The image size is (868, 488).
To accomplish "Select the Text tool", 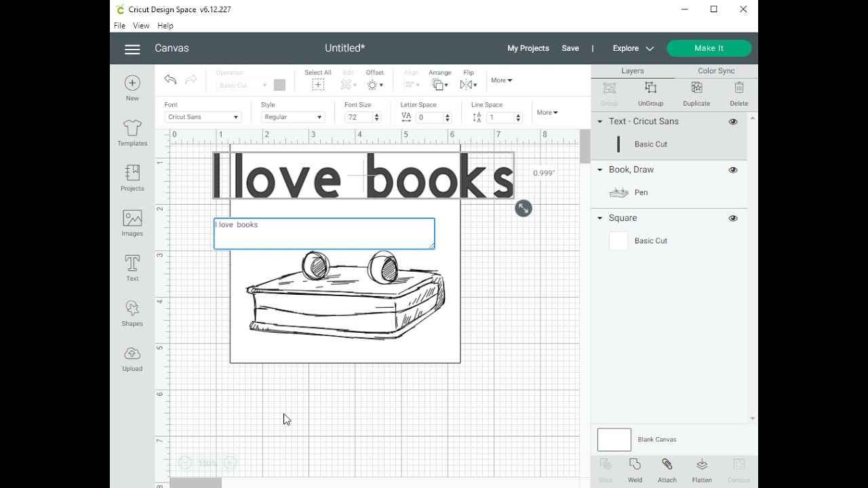I will pos(132,268).
